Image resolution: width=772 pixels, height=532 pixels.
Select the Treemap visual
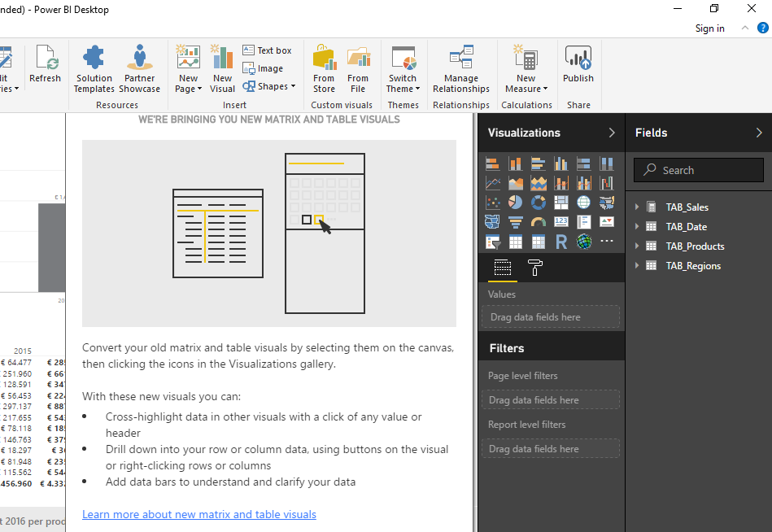pyautogui.click(x=561, y=203)
